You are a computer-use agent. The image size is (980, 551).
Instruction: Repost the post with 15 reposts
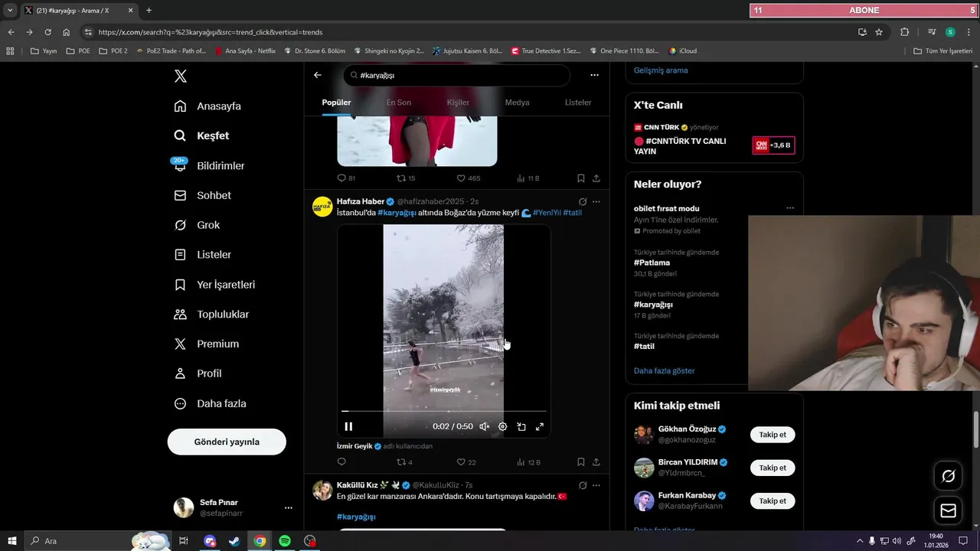coord(406,178)
